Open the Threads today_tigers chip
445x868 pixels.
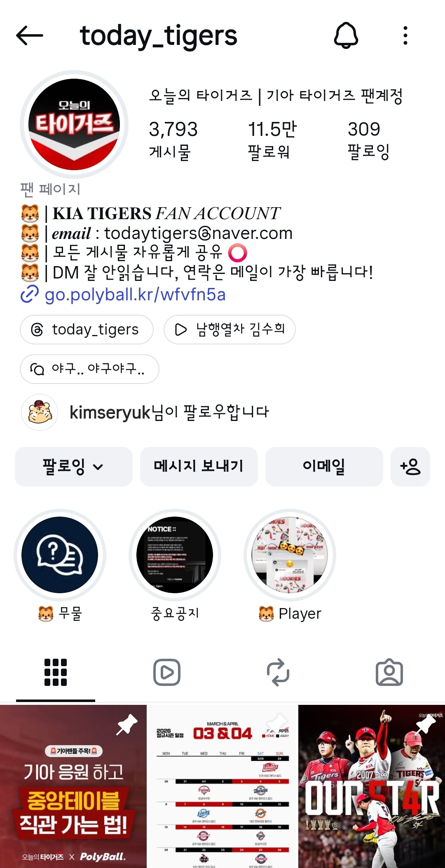coord(87,330)
